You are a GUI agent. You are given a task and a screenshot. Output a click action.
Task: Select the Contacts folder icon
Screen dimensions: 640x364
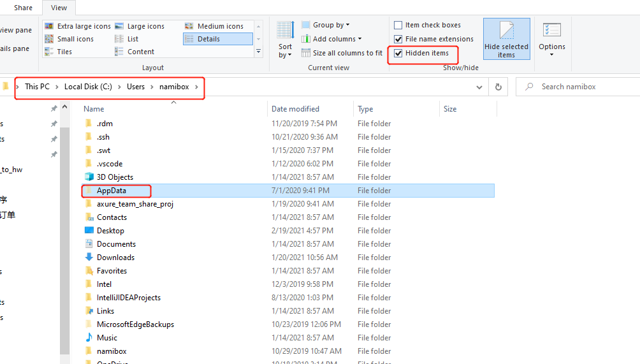pos(89,217)
